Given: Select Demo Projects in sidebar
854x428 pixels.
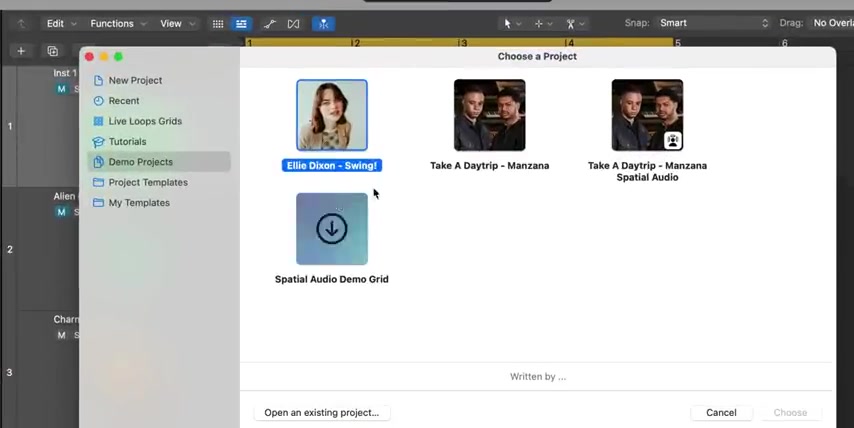Looking at the screenshot, I should click(x=158, y=162).
